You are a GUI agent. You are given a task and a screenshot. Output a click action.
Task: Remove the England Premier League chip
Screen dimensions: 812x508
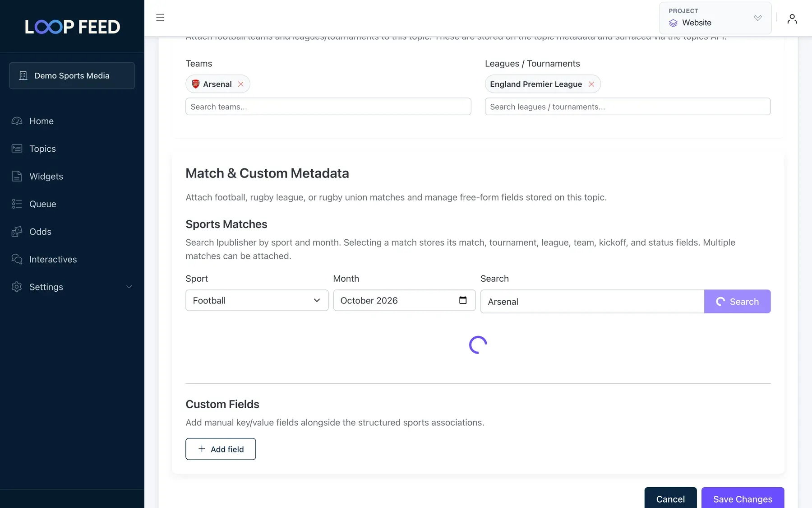tap(591, 84)
